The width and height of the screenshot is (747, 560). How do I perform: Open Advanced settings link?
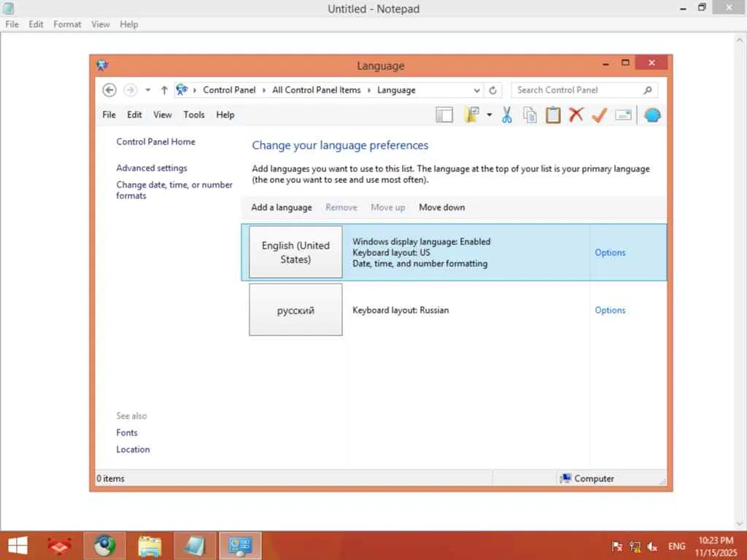coord(152,168)
